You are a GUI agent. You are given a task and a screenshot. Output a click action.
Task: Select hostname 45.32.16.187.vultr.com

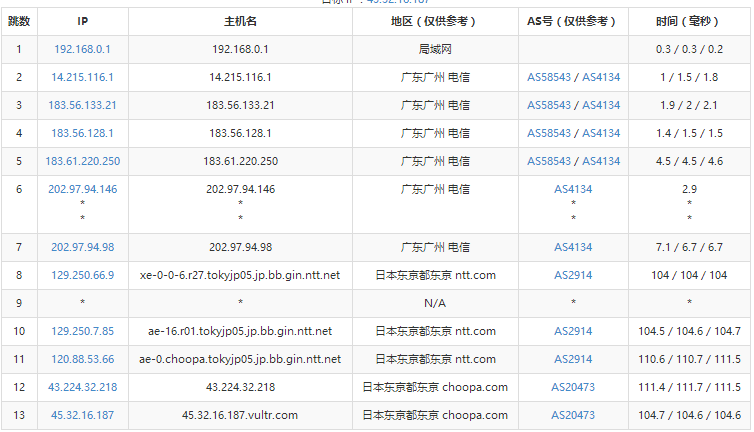tap(240, 415)
